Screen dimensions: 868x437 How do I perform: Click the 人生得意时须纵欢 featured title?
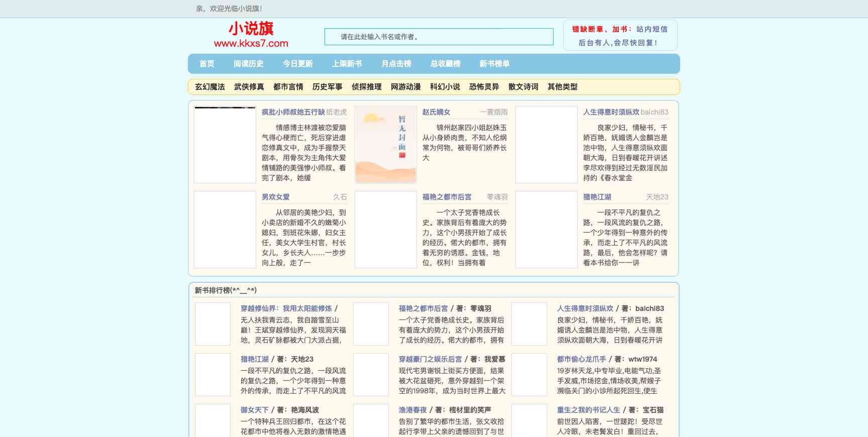pos(611,112)
